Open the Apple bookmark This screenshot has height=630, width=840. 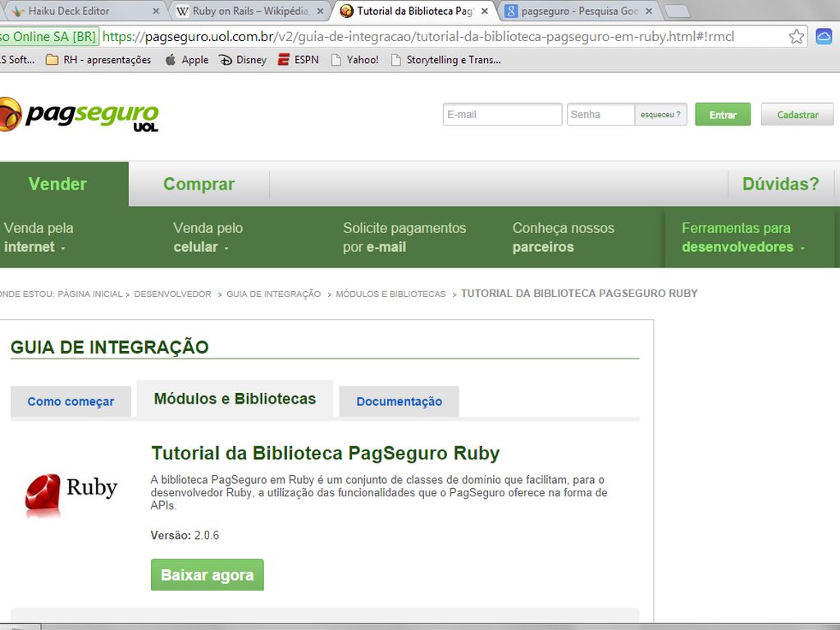(x=186, y=60)
